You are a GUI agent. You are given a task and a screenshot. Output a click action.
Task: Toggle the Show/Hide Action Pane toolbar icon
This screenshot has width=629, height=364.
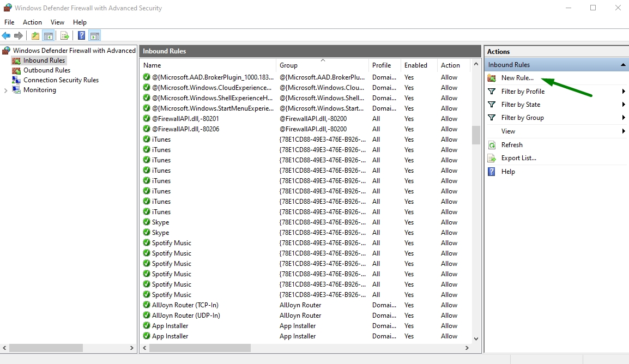(95, 36)
